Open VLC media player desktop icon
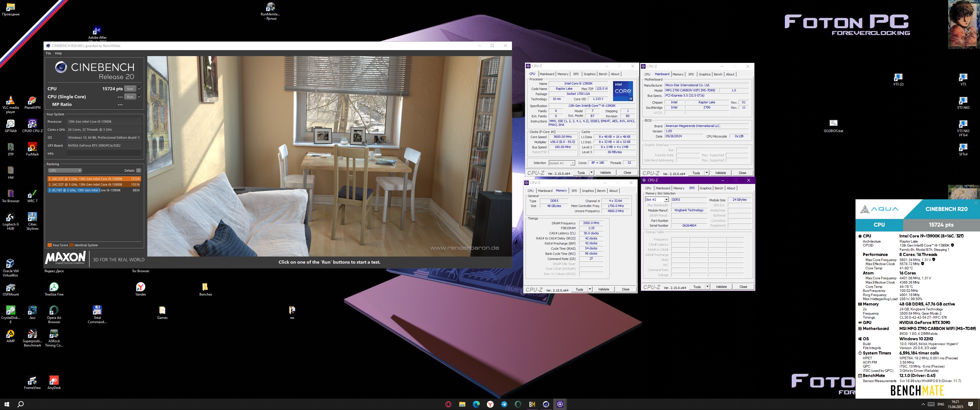 tap(11, 104)
